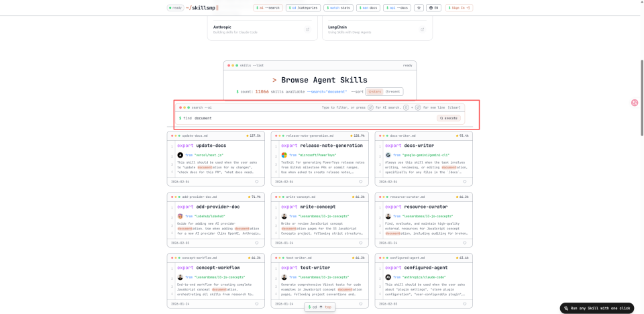Open the add-provider-doc skill title
The height and width of the screenshot is (314, 644).
pos(217,207)
